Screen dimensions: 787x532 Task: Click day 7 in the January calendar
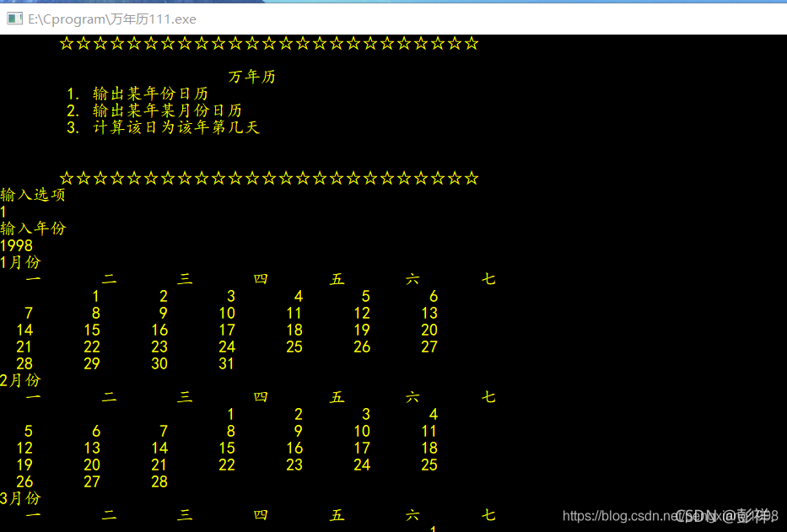click(29, 313)
